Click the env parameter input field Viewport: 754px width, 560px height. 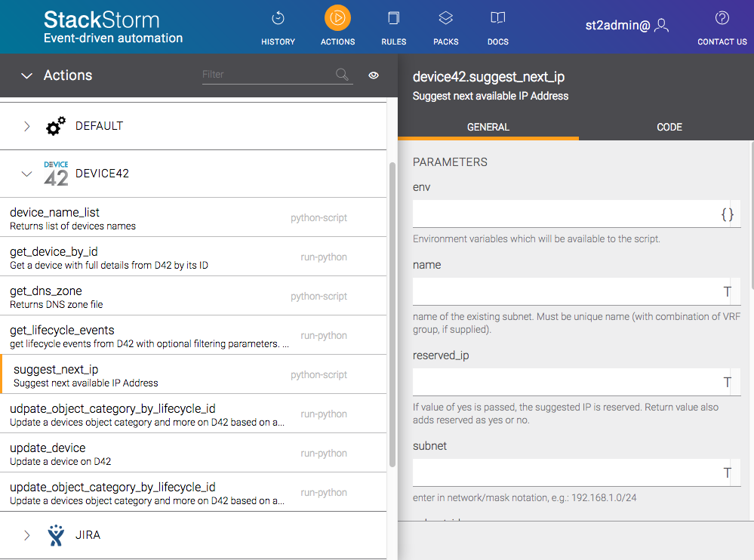click(577, 214)
